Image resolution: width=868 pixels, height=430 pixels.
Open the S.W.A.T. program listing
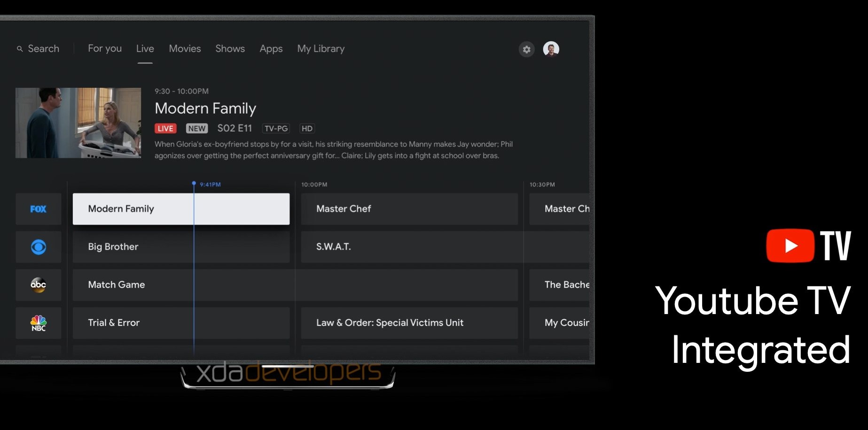409,247
